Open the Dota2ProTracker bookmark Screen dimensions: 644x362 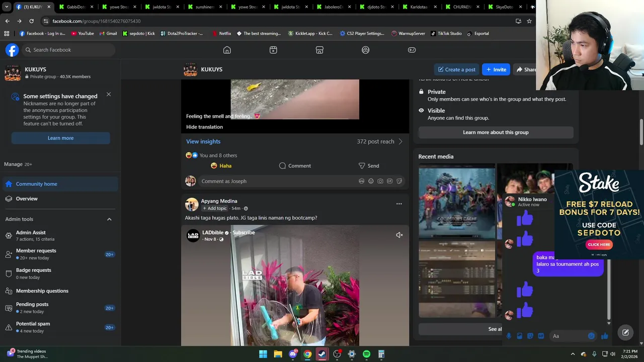[182, 34]
